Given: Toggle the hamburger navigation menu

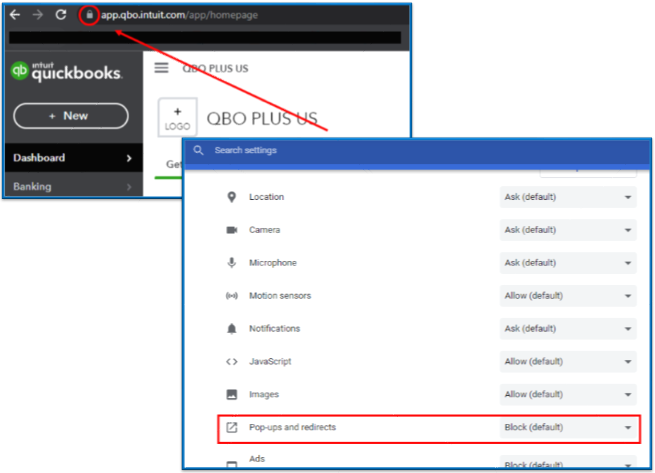Looking at the screenshot, I should coord(161,68).
